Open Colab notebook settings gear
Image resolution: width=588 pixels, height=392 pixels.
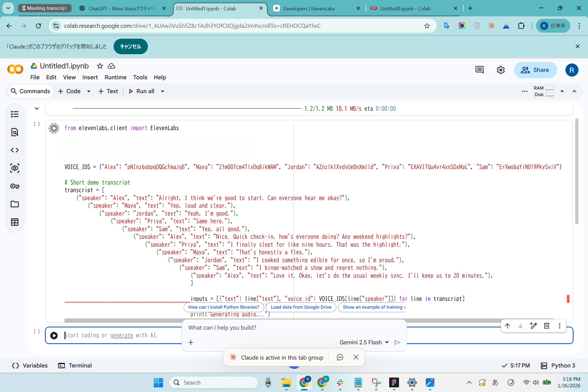click(501, 70)
